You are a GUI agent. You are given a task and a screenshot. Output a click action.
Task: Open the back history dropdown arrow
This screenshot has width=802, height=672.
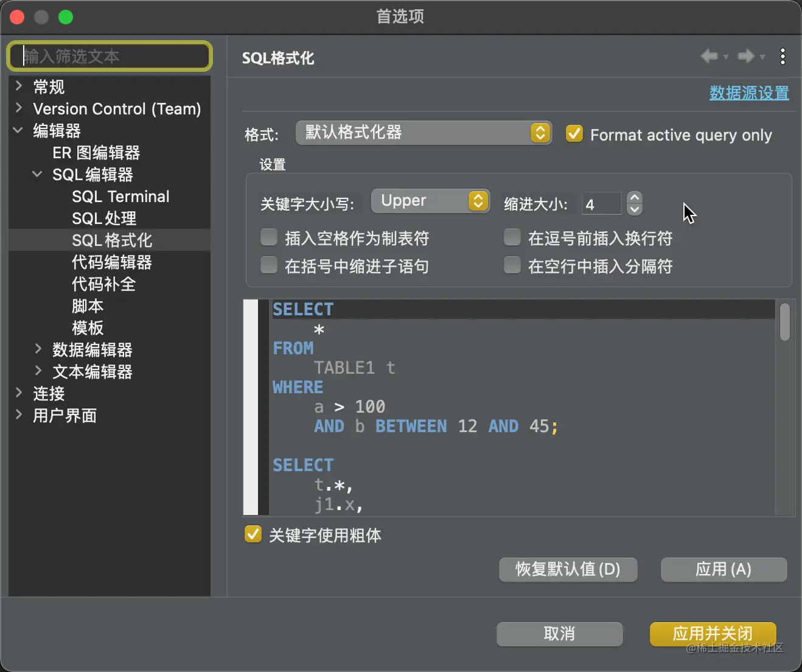point(725,57)
